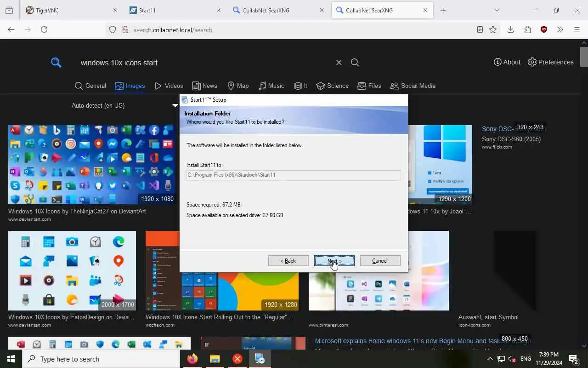Select the Music search category
588x368 pixels.
271,86
